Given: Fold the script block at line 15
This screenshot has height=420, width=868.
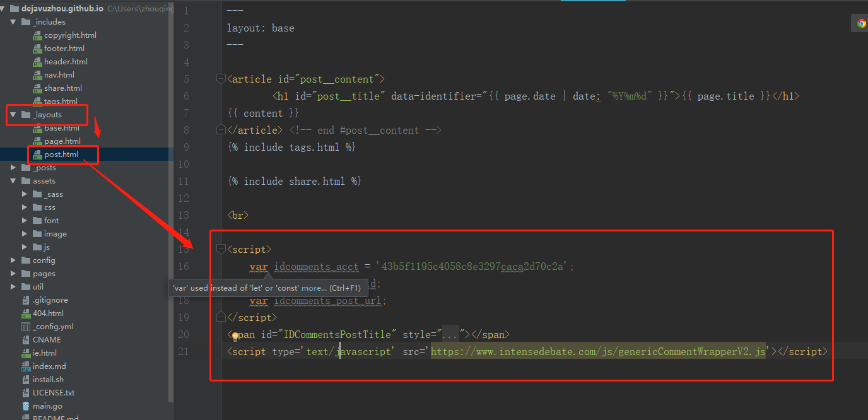Looking at the screenshot, I should click(x=221, y=249).
